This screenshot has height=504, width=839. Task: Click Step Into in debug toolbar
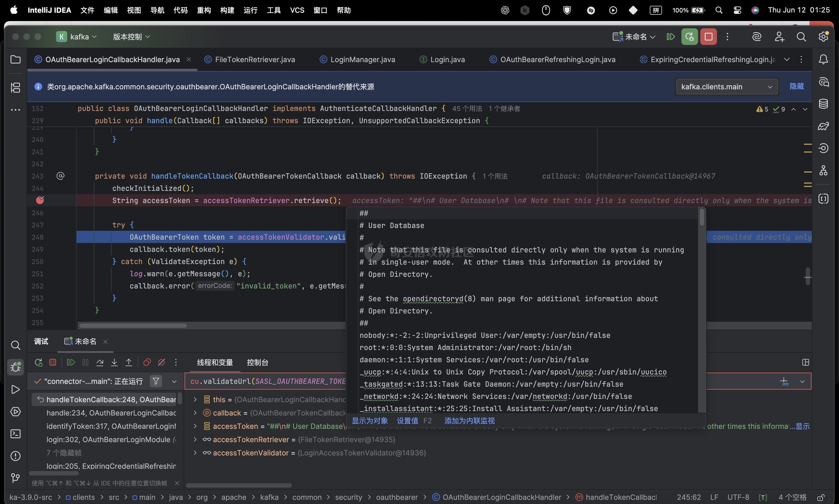[114, 362]
